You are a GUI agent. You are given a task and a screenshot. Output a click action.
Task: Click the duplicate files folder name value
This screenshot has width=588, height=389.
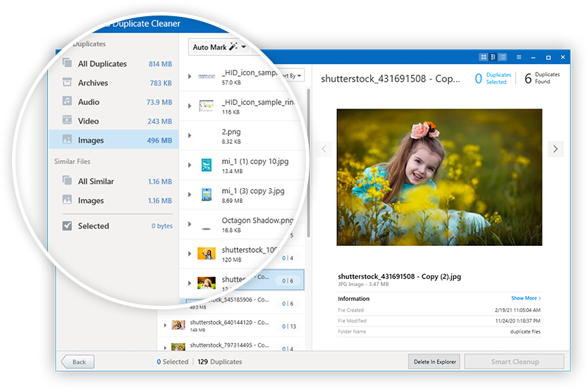pos(525,332)
